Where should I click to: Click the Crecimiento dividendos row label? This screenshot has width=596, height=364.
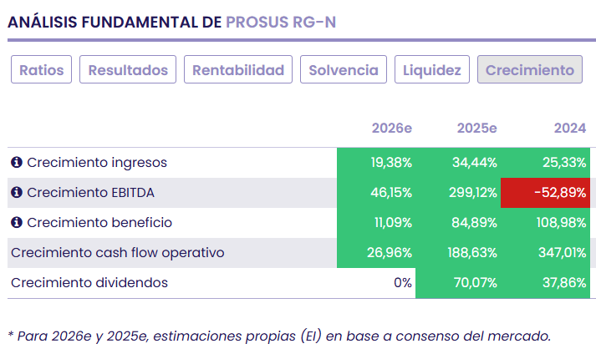click(89, 282)
